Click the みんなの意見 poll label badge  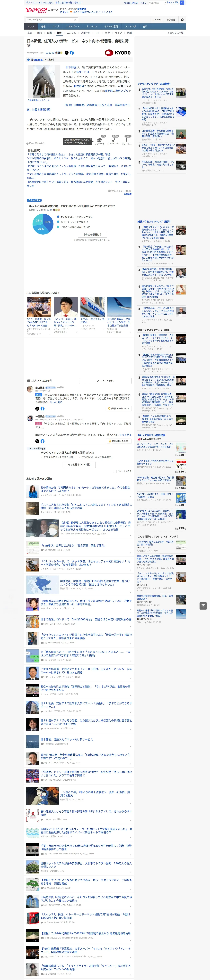(34, 200)
